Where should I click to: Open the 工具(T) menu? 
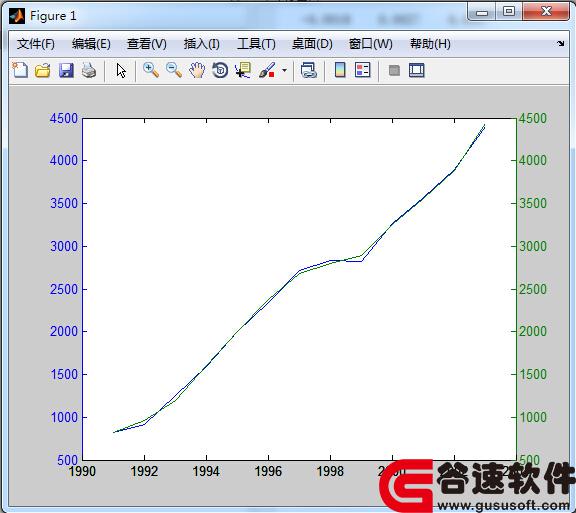click(x=256, y=44)
